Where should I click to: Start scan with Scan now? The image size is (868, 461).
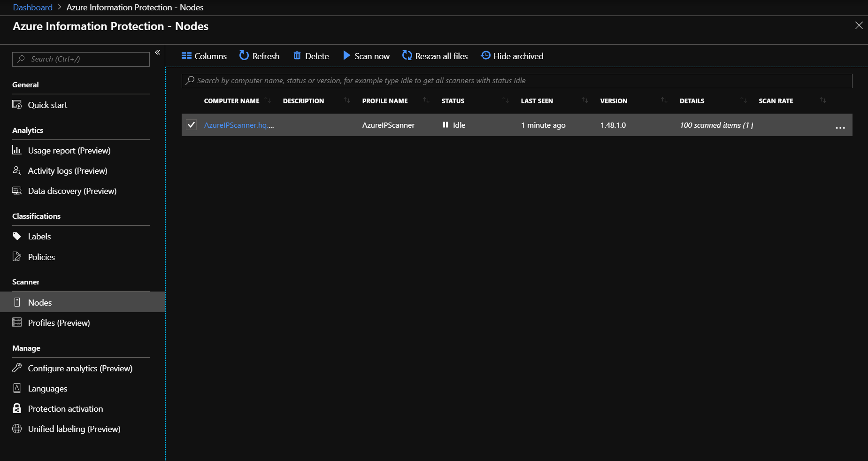(366, 56)
